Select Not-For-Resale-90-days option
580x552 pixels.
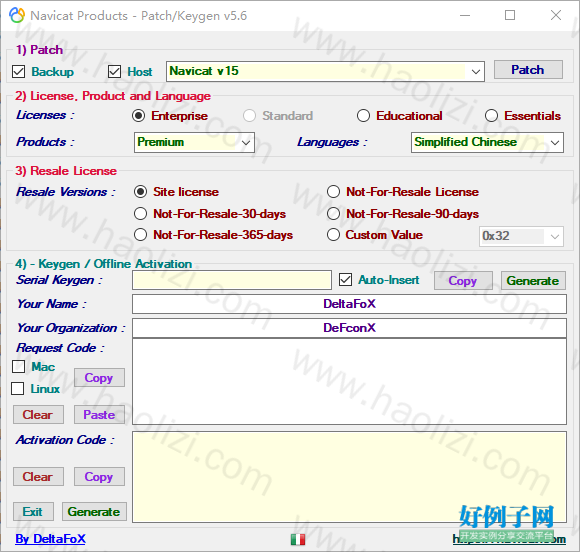(x=333, y=213)
